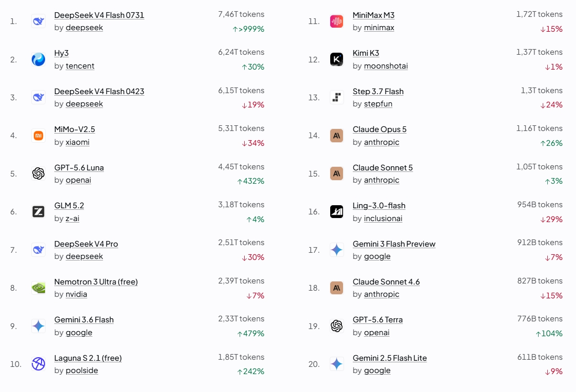
Task: Click the Stepfun Step 3.7 Flash logo
Action: point(336,97)
